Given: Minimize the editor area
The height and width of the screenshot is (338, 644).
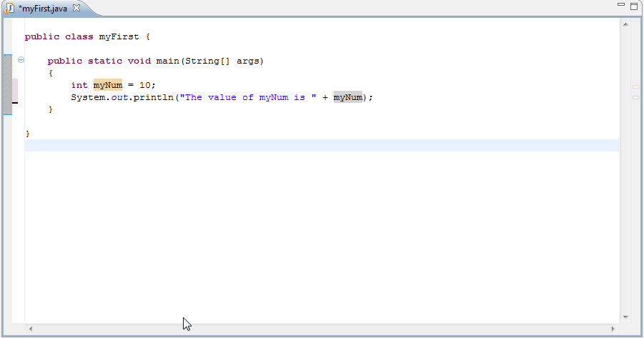Looking at the screenshot, I should coord(620,6).
